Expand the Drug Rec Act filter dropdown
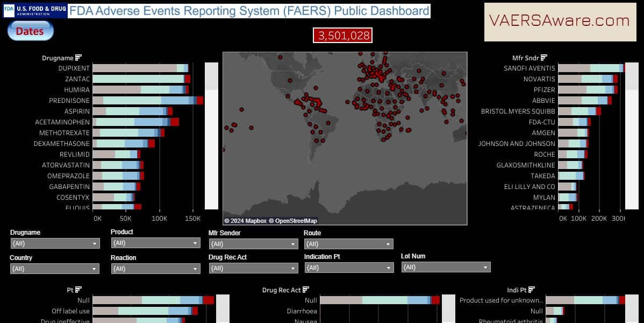Image resolution: width=644 pixels, height=323 pixels. (x=253, y=268)
